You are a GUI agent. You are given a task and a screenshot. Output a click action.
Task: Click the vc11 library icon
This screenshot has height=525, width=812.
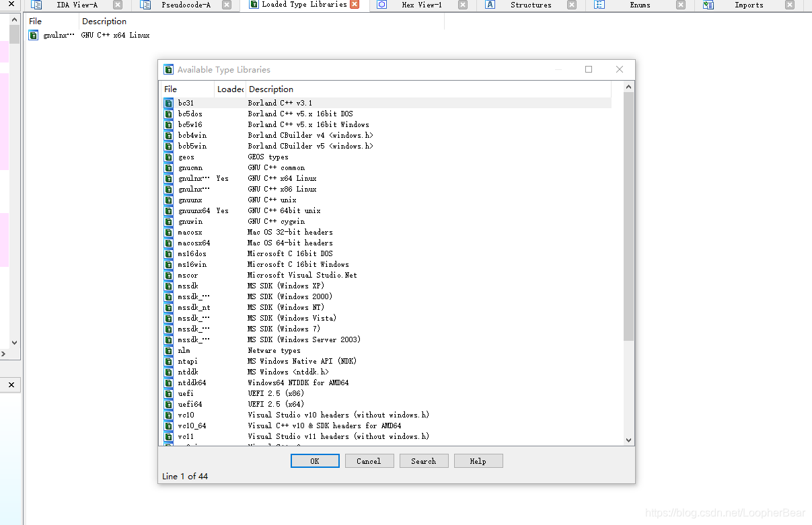point(169,436)
